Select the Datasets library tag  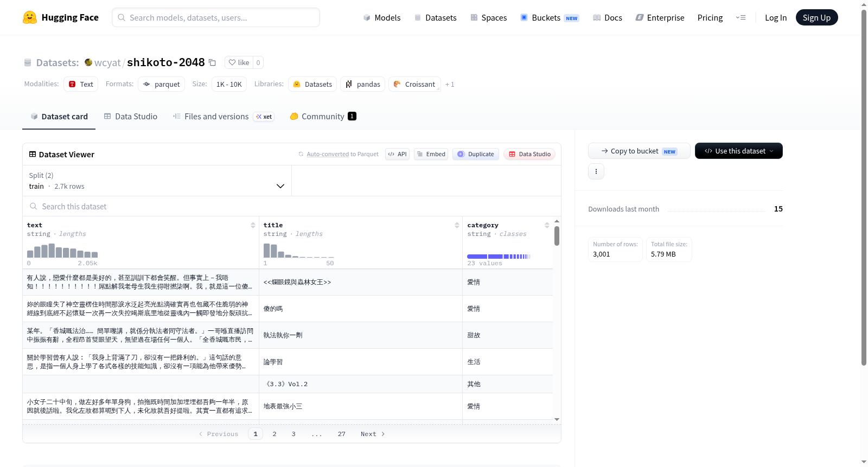tap(312, 84)
